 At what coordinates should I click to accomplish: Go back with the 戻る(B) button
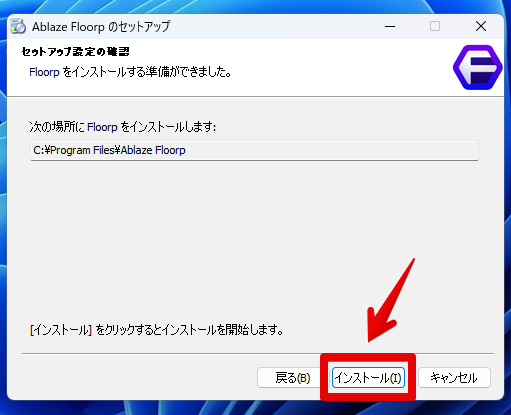click(x=293, y=378)
